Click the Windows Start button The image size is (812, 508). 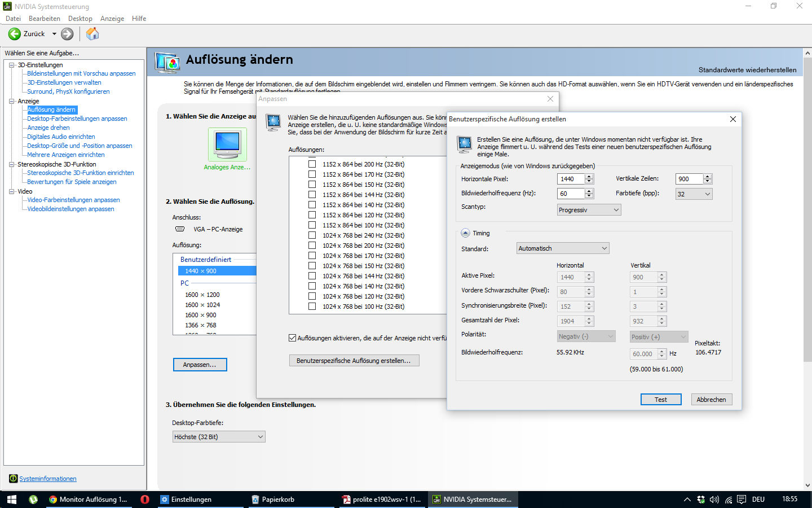click(11, 500)
